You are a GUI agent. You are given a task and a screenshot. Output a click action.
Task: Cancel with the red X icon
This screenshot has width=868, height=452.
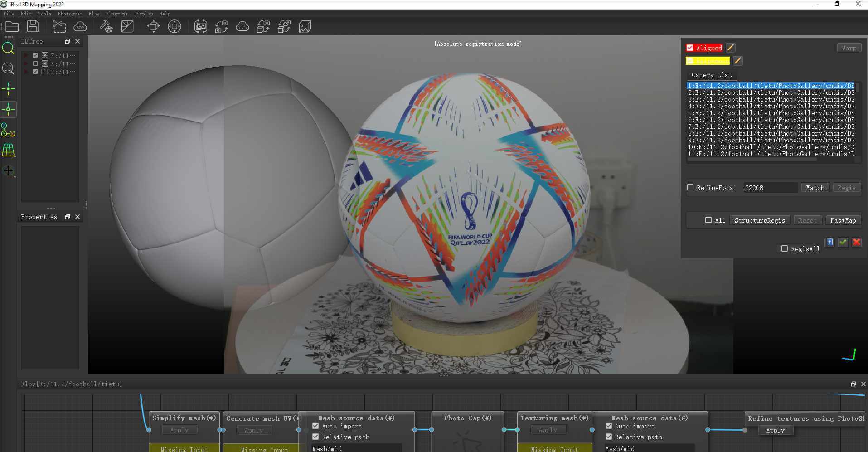857,242
